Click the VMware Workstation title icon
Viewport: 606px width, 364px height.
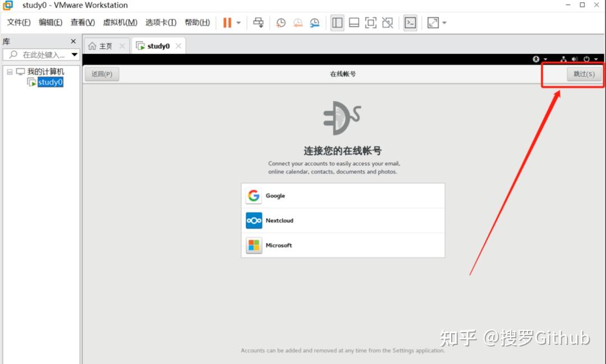click(8, 5)
